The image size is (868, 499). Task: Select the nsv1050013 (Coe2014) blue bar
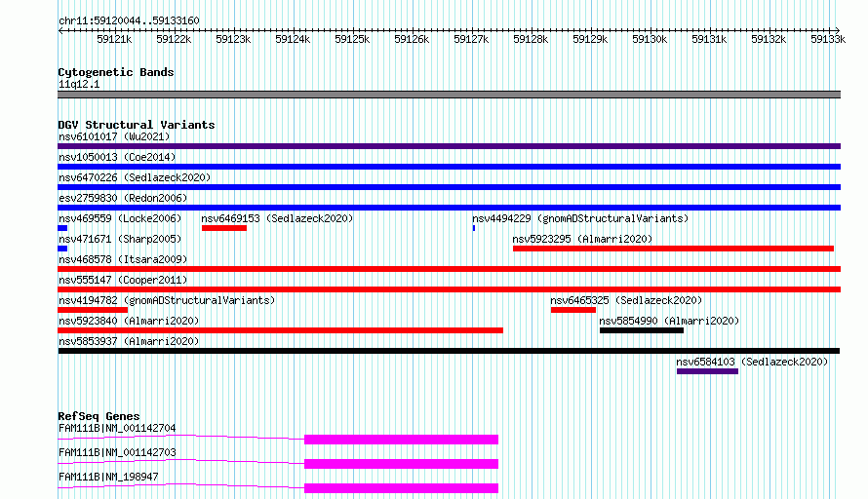click(x=449, y=167)
